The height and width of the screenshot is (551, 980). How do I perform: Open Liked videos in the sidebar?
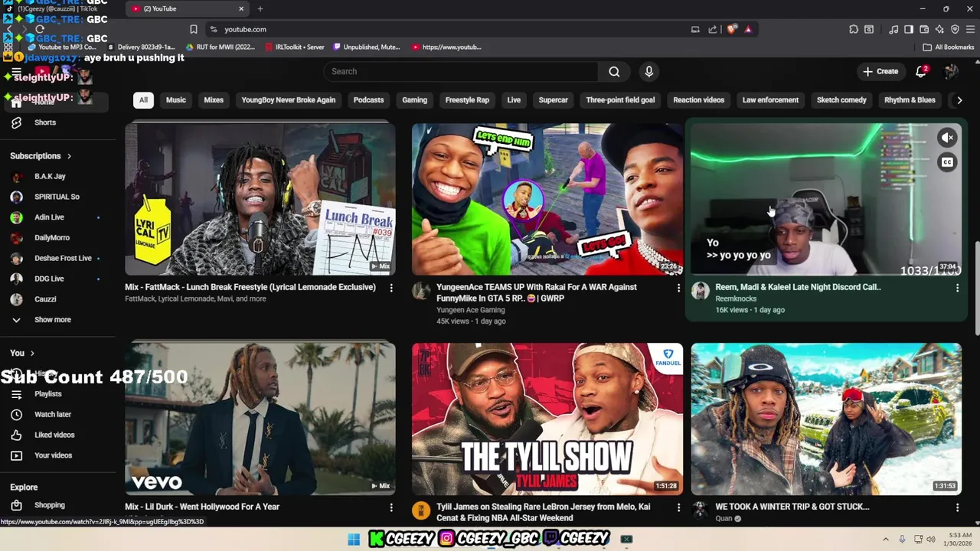[x=54, y=435]
